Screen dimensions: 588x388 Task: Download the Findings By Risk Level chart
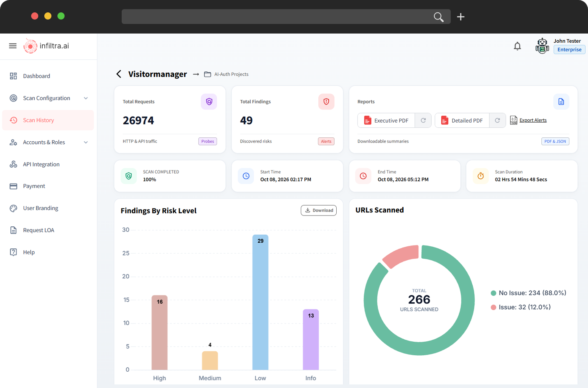click(319, 210)
